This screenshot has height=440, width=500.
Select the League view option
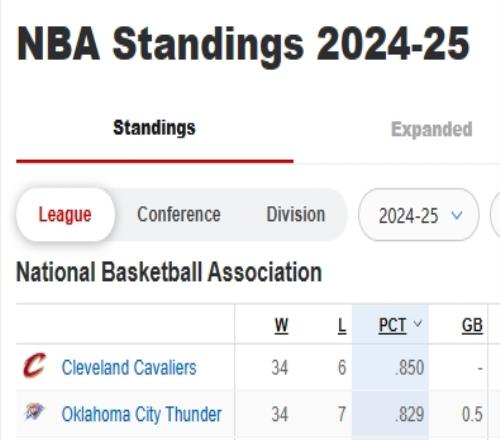[65, 215]
